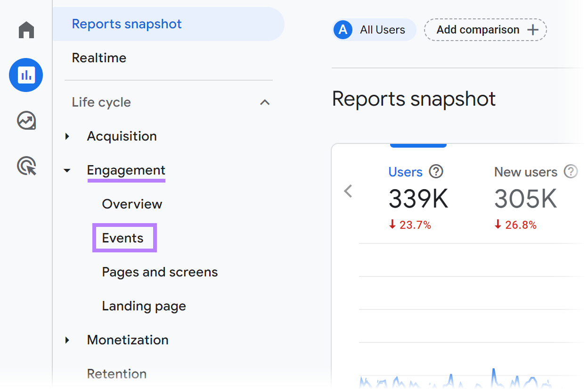Collapse the Engagement section

(67, 170)
